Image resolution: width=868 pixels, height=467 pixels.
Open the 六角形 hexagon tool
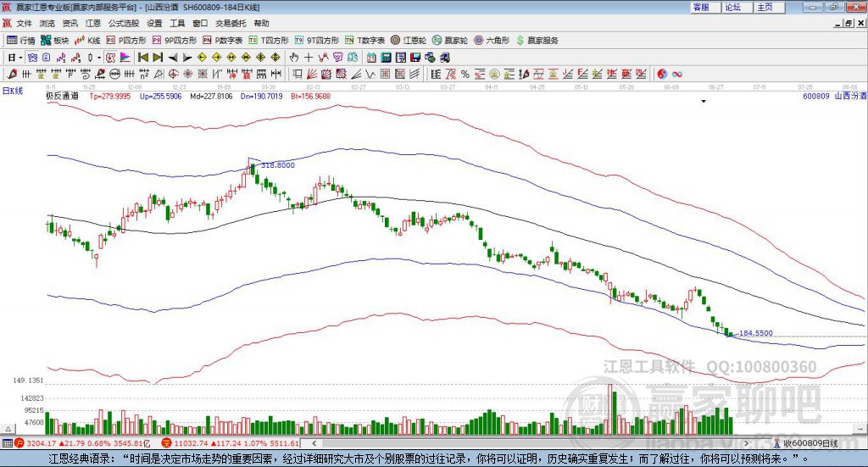pos(492,41)
